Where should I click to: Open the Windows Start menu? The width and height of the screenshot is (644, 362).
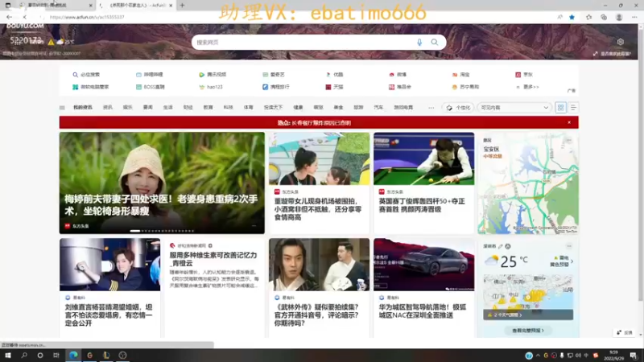coord(8,356)
